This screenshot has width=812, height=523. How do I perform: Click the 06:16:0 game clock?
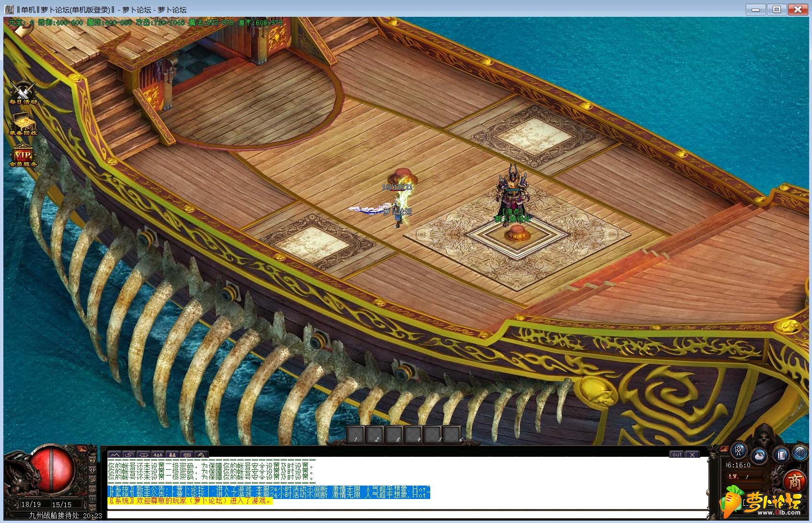[x=738, y=465]
